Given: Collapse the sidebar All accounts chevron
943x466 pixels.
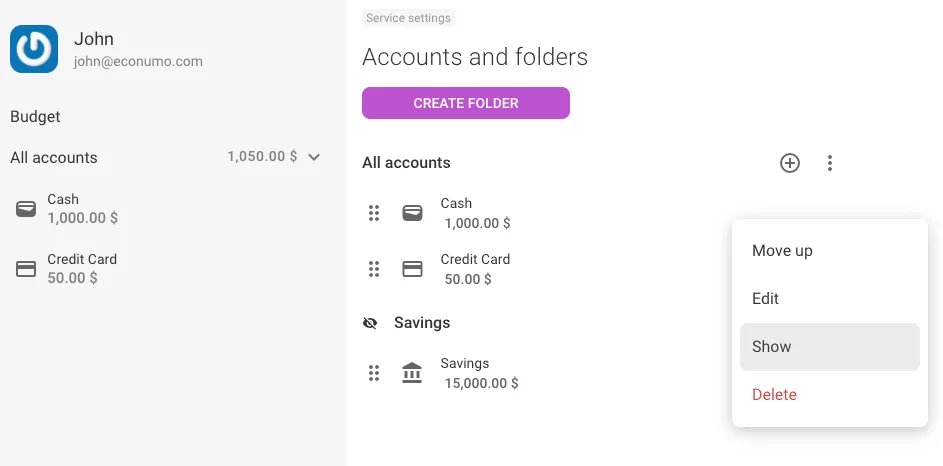Looking at the screenshot, I should click(x=314, y=157).
